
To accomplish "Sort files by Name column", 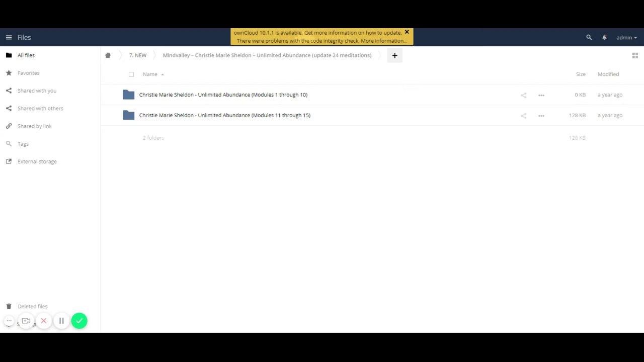I will click(150, 74).
